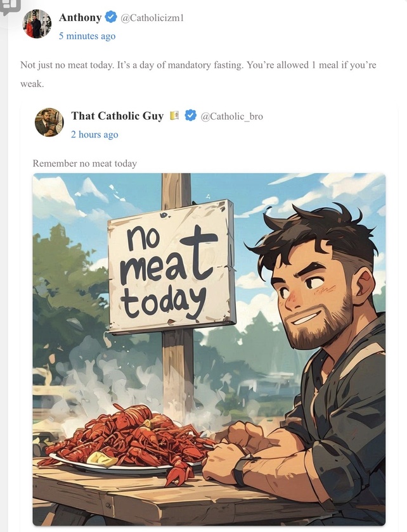Click the "Remember no meat today" caption
Screen dimensions: 407x532
(x=85, y=163)
